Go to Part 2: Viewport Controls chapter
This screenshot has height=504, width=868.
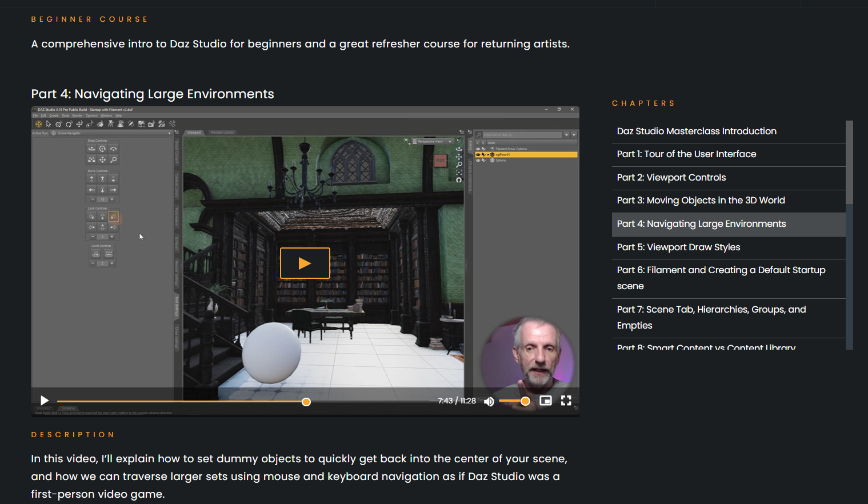coord(729,178)
